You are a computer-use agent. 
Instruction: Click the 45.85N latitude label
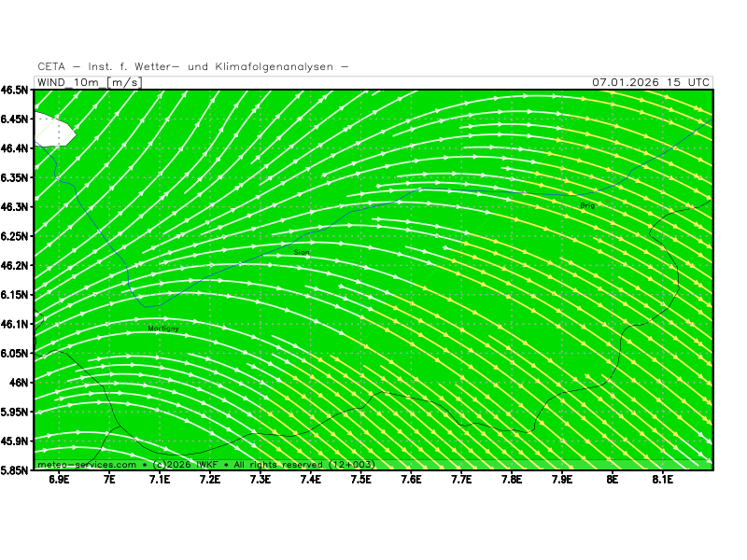[x=15, y=470]
